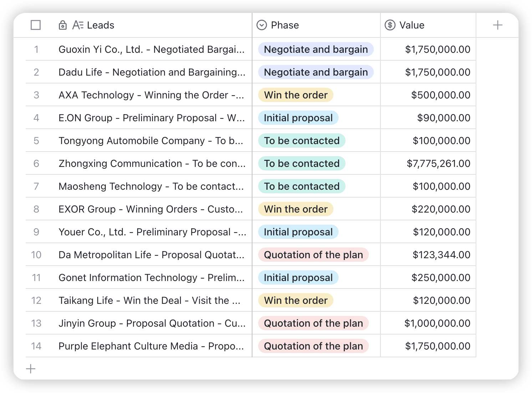Click value $1,750,000.00 in Purple Elephant row
The image size is (532, 393).
click(438, 346)
